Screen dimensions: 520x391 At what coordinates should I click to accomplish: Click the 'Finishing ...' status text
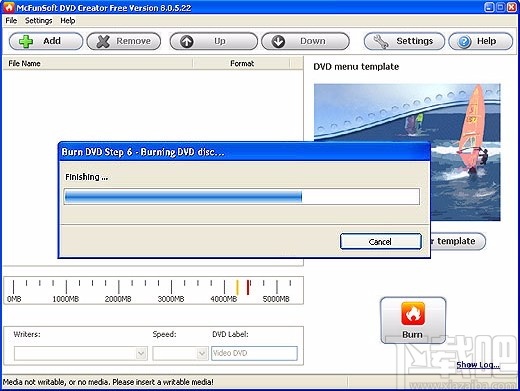(x=86, y=177)
